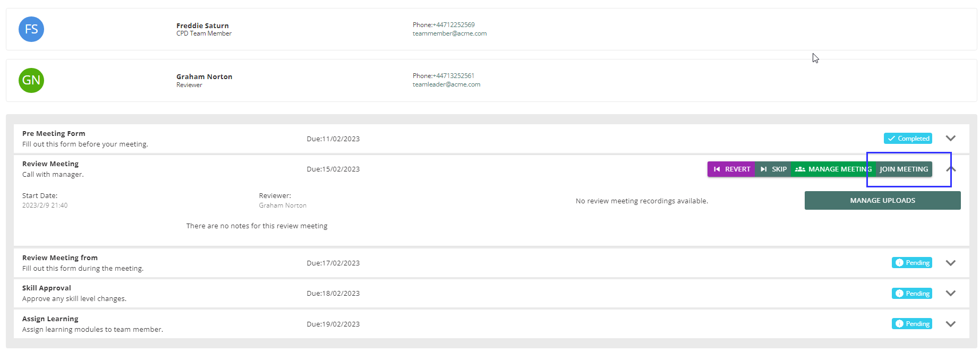Click teamleader@acme.com email link
The image size is (980, 352).
(446, 84)
